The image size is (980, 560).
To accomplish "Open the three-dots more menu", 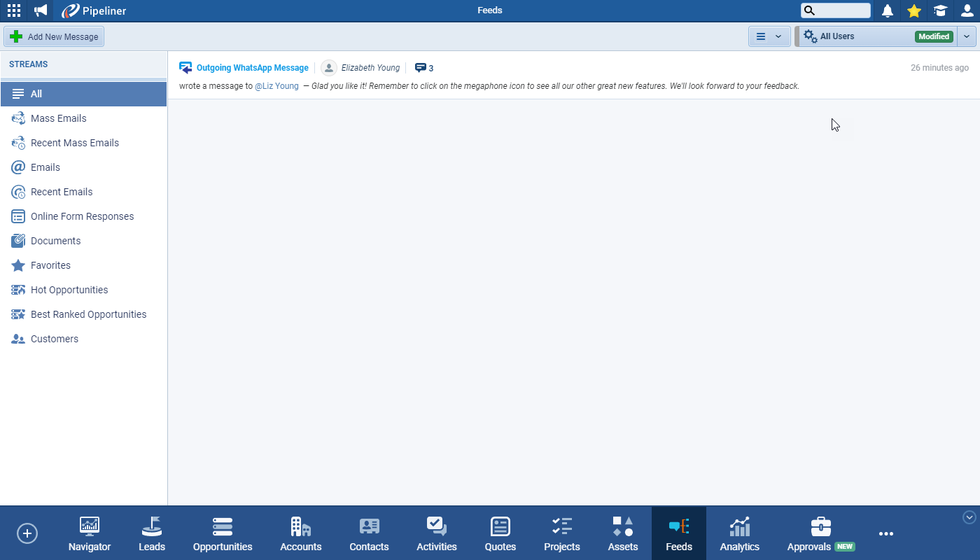I will click(886, 533).
